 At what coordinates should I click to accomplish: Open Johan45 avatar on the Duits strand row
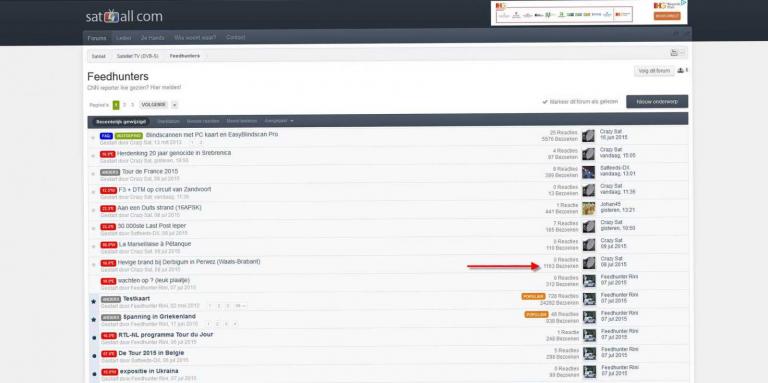tap(588, 209)
